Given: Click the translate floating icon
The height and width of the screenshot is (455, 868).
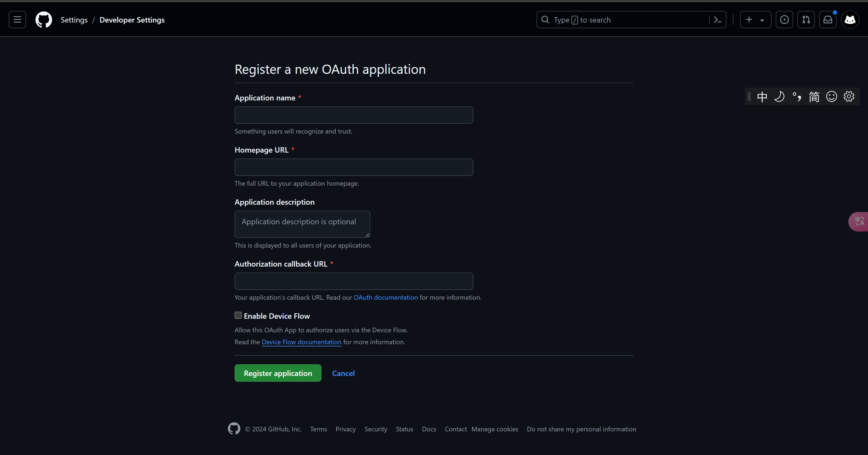Looking at the screenshot, I should click(859, 221).
